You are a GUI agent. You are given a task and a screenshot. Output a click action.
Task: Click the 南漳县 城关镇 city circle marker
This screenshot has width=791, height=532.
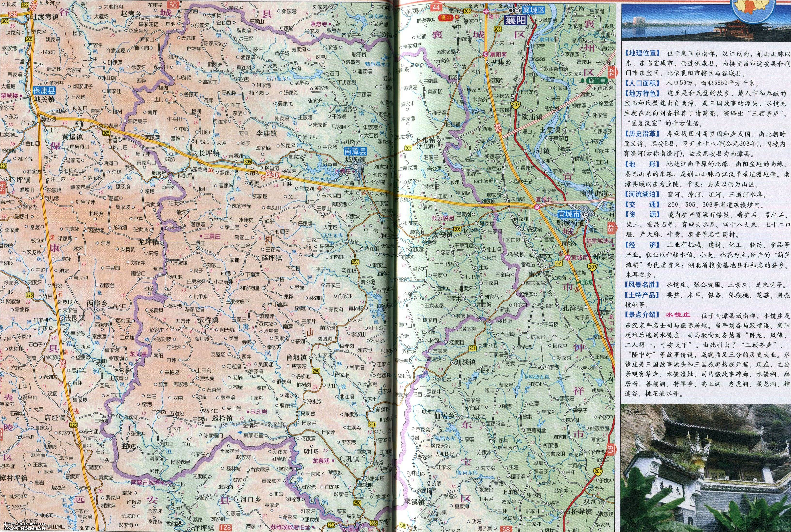click(356, 167)
